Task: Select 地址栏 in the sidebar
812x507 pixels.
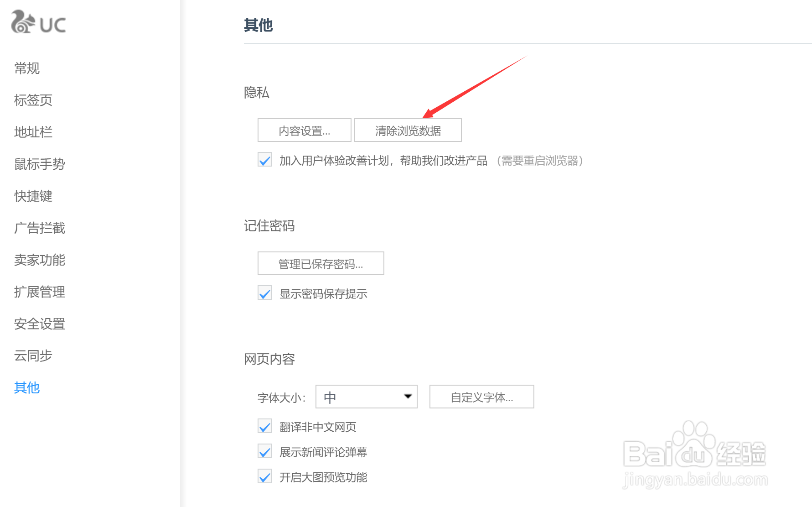Action: (33, 132)
